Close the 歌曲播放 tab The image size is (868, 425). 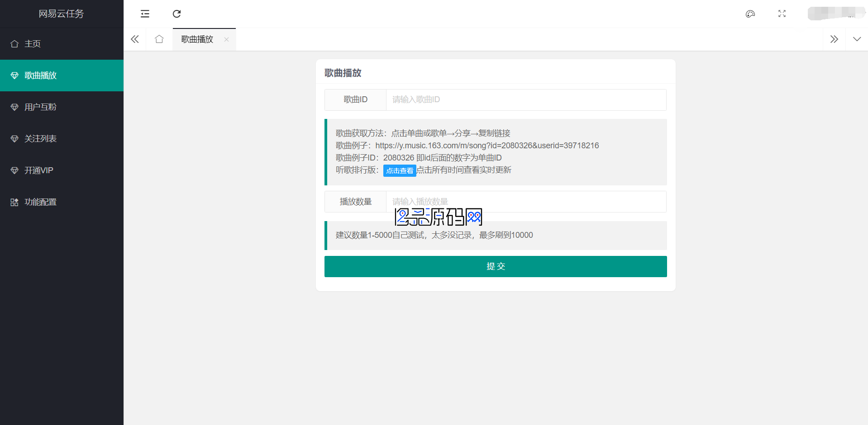[226, 39]
